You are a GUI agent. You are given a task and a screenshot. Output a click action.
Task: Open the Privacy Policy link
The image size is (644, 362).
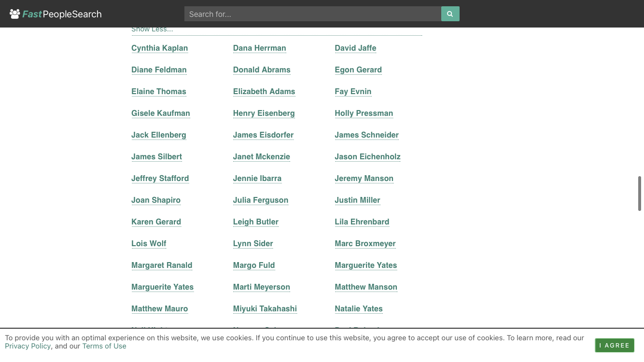tap(28, 346)
